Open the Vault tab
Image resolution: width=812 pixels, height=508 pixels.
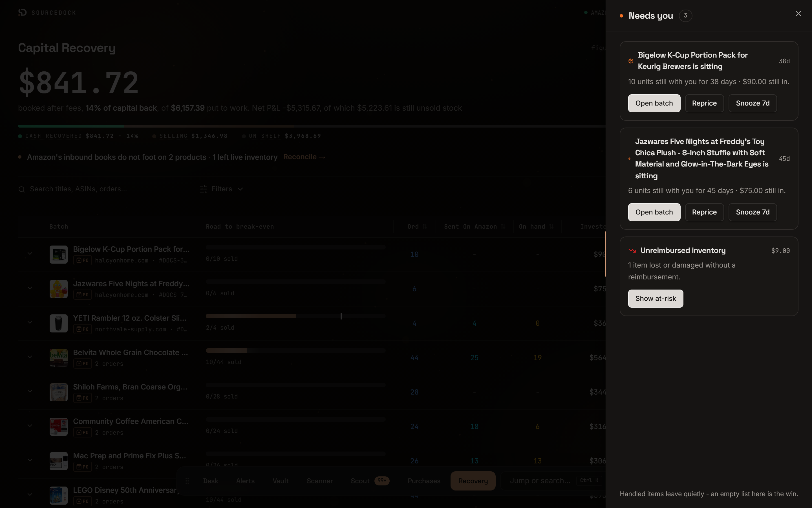tap(281, 481)
